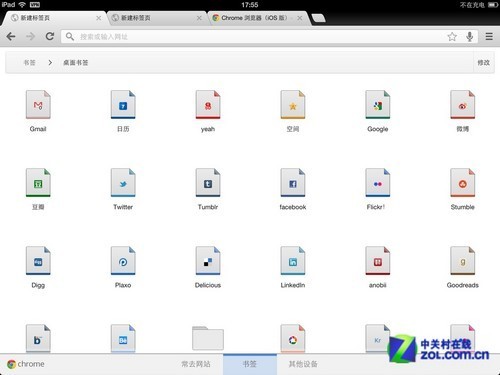
Task: Open the Chrome menu icon
Action: tap(489, 36)
